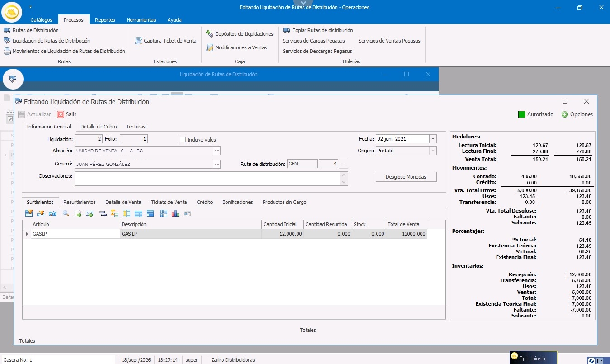Open the Reportes ribbon tab

[105, 20]
